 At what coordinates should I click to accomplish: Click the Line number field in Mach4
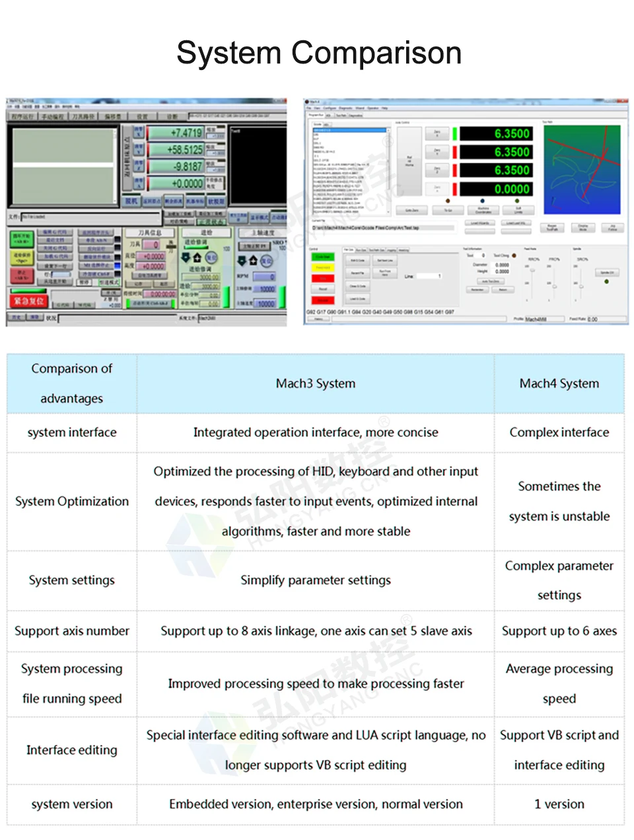[429, 276]
